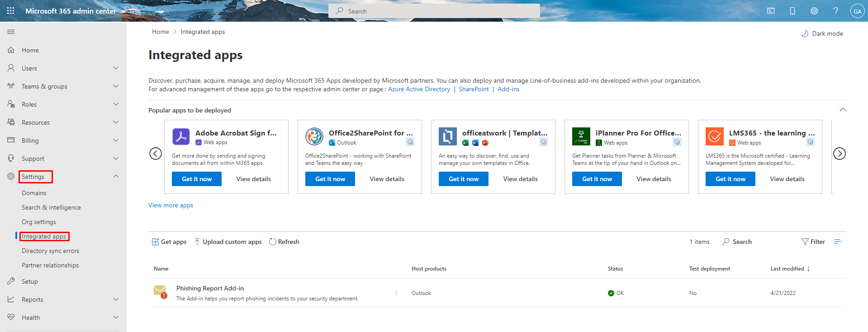Expand the Teams & groups chevron

click(116, 86)
